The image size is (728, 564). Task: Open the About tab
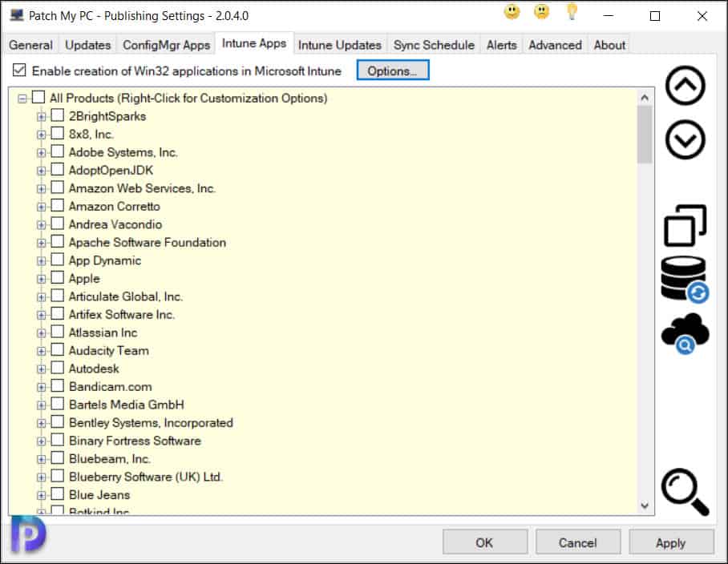click(x=609, y=45)
